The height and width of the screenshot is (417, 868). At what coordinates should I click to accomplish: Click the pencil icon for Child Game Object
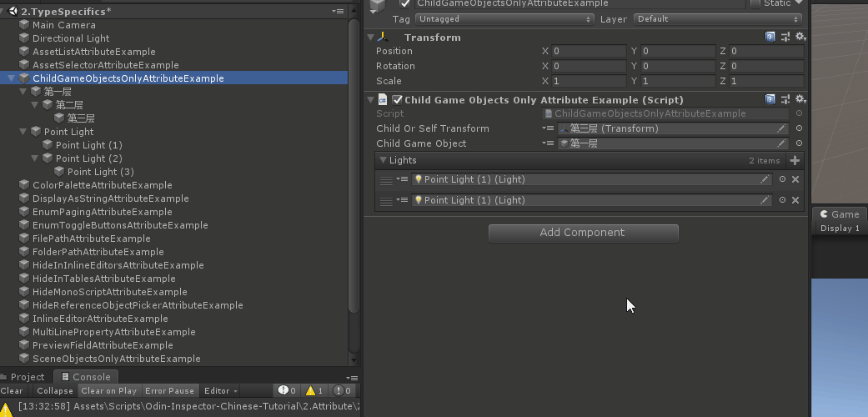point(781,143)
